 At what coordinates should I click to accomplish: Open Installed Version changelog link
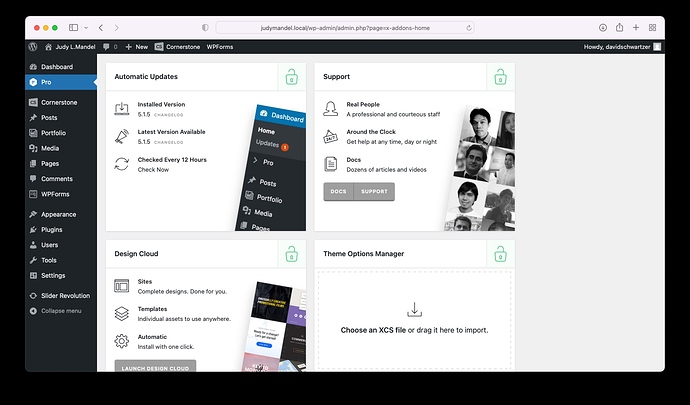[169, 115]
